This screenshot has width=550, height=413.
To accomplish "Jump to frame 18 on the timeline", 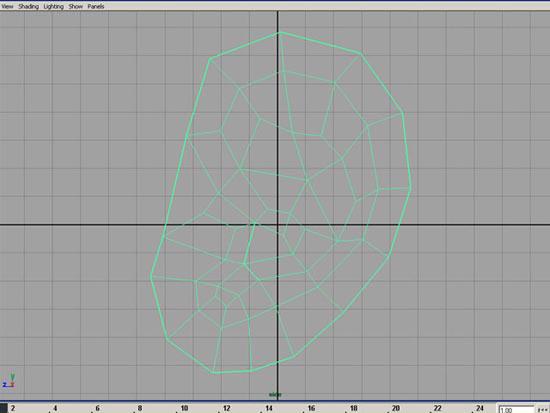I will (354, 408).
